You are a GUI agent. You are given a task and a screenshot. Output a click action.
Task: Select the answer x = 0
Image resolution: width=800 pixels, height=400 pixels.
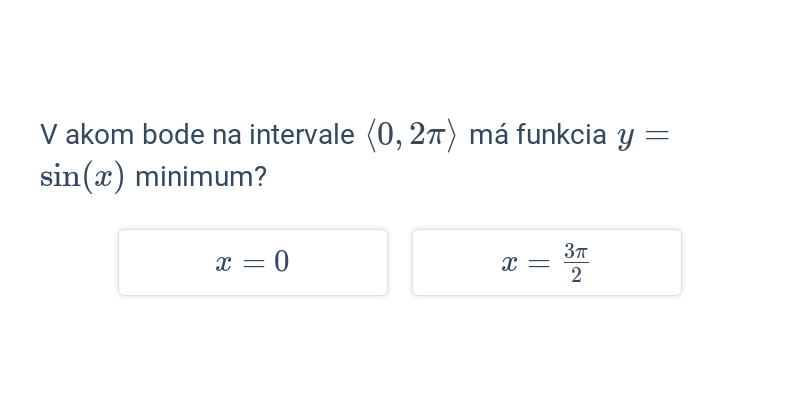[253, 262]
